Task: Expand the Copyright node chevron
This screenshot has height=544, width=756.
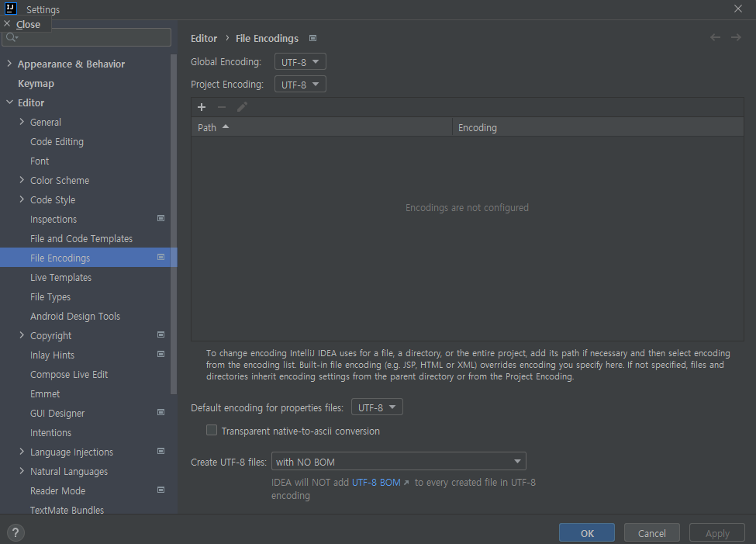Action: (22, 335)
